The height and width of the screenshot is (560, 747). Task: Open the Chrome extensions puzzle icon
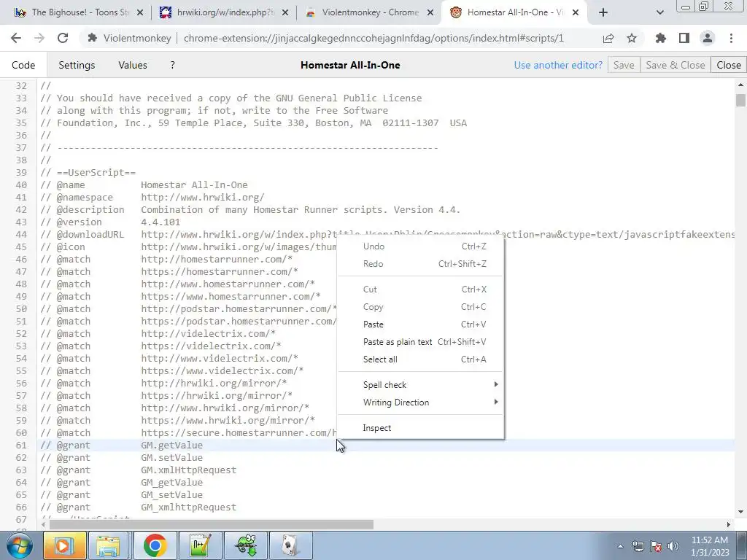[x=661, y=38]
